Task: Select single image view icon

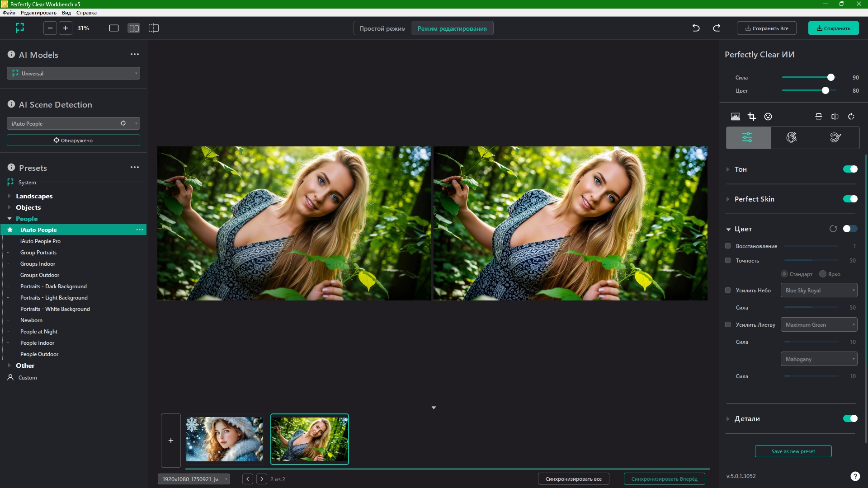Action: [114, 28]
